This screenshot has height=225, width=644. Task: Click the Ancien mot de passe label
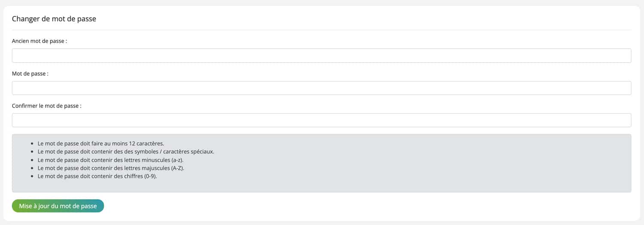[x=39, y=41]
